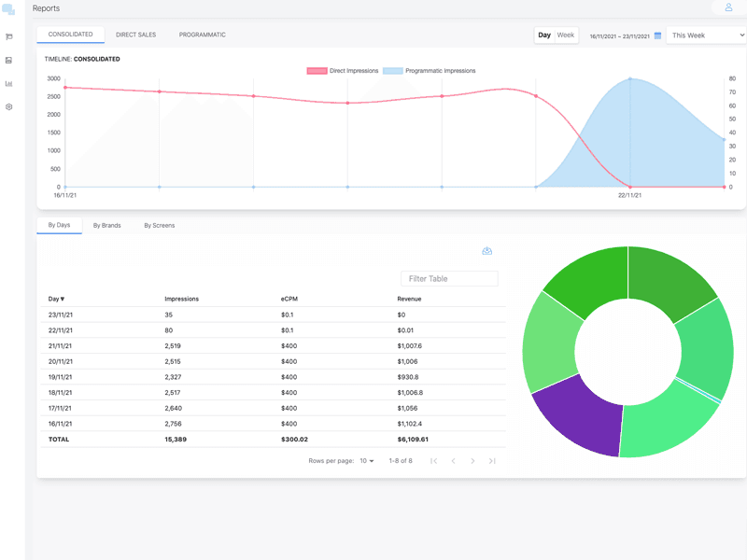
Task: Sort the table by Day column
Action: pyautogui.click(x=57, y=299)
